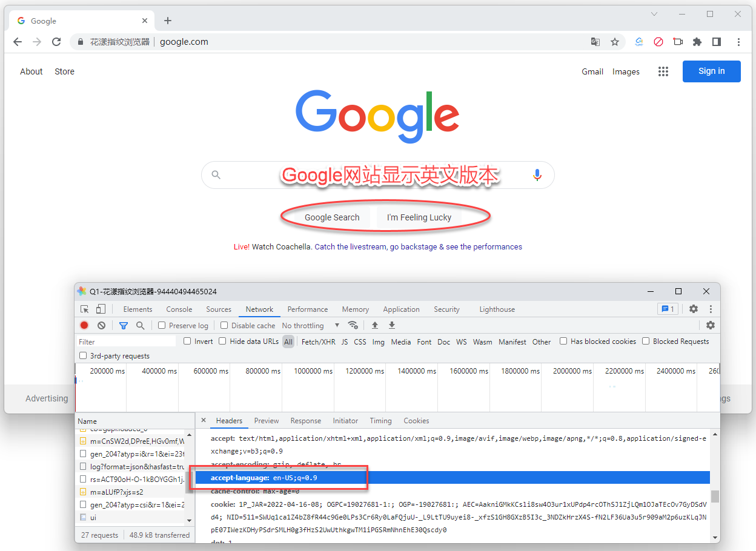Viewport: 756px width, 551px height.
Task: Switch to DevTools Sources tab
Action: tap(219, 309)
